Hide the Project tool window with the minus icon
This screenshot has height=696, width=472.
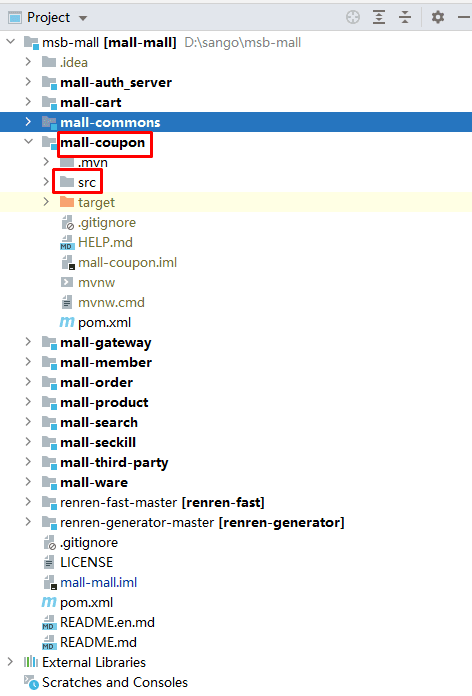coord(464,17)
